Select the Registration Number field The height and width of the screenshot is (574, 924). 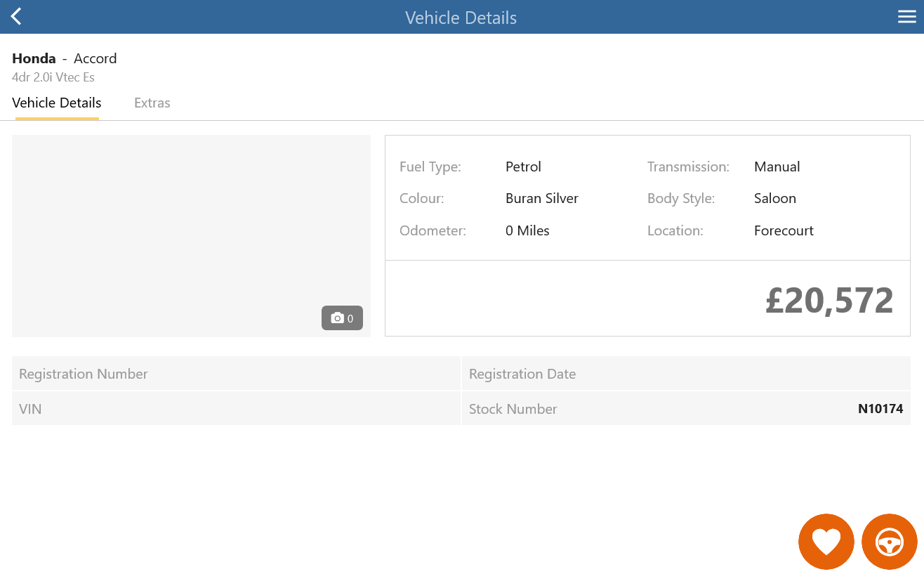(x=236, y=374)
